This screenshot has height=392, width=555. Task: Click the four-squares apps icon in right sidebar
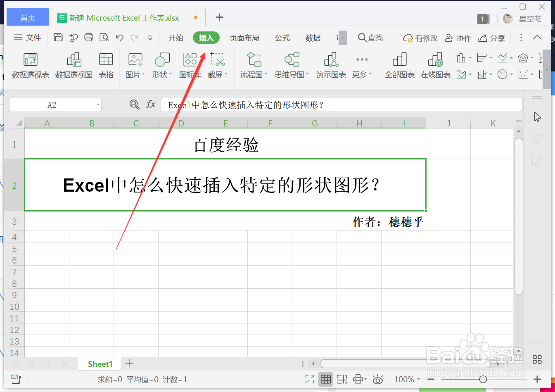click(x=537, y=359)
